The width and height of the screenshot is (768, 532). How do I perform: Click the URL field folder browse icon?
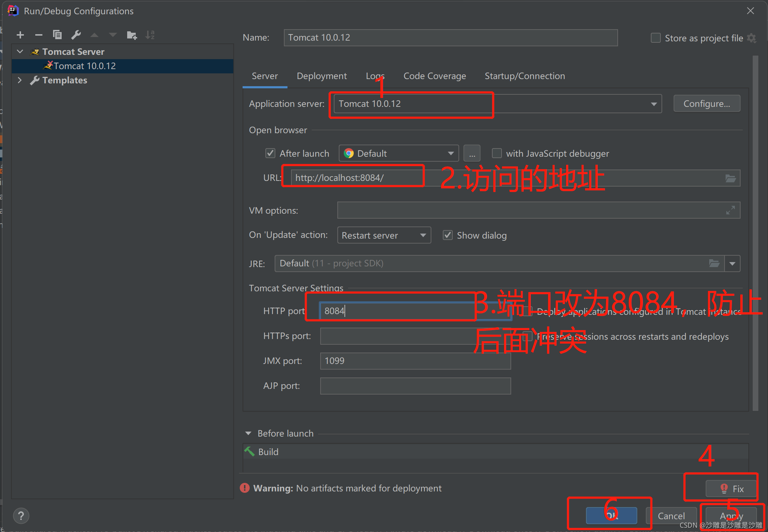tap(730, 178)
